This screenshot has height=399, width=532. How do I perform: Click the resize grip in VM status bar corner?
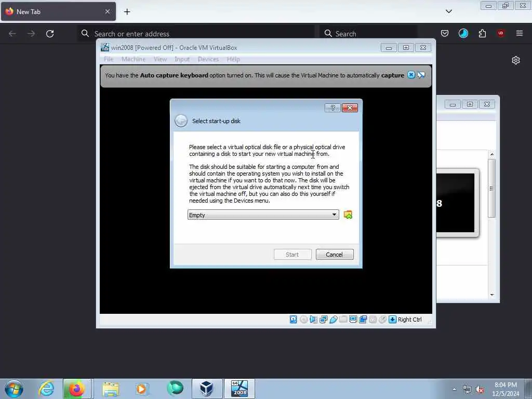(430, 321)
